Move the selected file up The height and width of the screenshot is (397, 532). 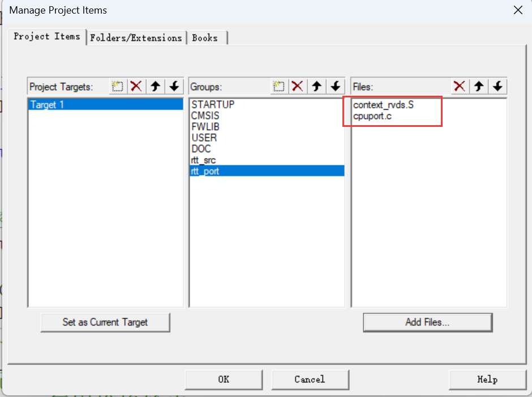[479, 86]
